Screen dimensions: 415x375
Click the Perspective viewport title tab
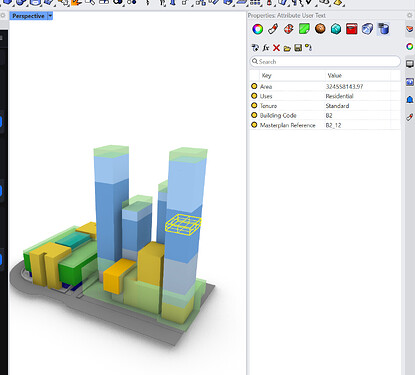pos(28,16)
